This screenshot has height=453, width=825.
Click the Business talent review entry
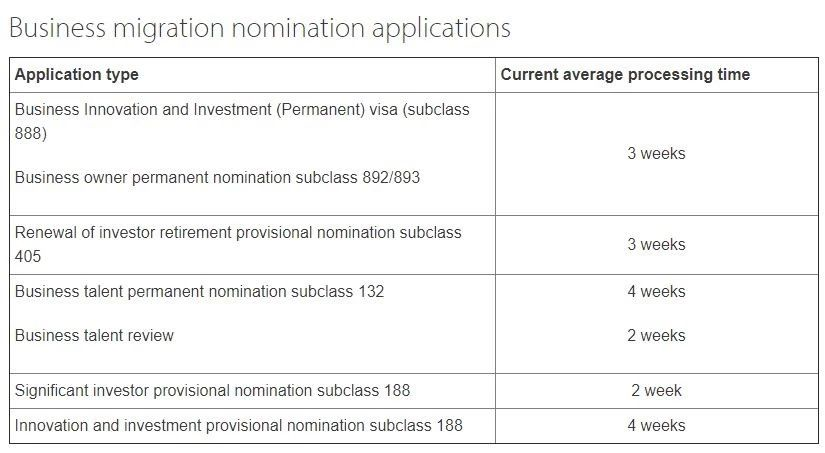94,336
